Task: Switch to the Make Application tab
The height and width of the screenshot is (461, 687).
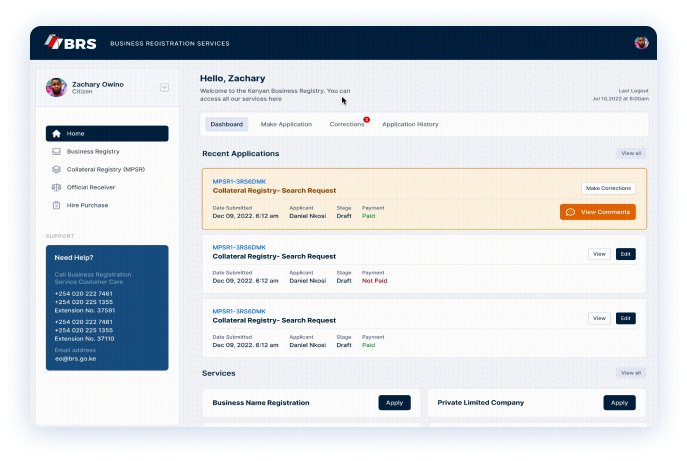Action: pos(286,124)
